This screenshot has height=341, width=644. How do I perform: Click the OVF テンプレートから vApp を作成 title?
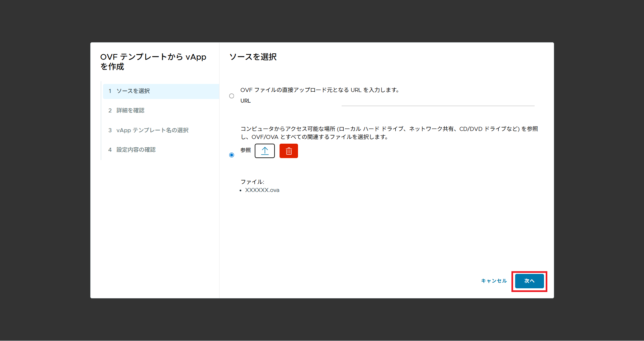pyautogui.click(x=153, y=62)
